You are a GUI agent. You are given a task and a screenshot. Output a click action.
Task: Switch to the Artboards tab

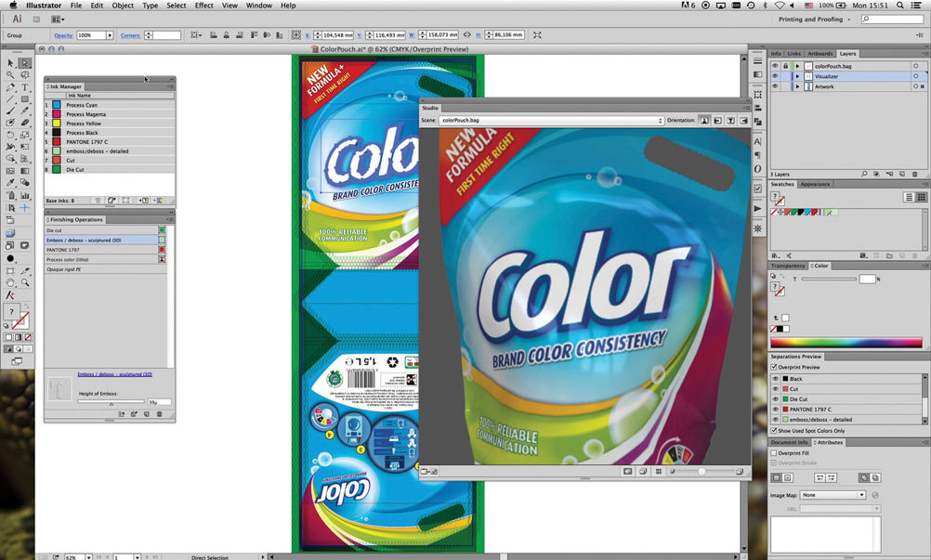tap(820, 53)
